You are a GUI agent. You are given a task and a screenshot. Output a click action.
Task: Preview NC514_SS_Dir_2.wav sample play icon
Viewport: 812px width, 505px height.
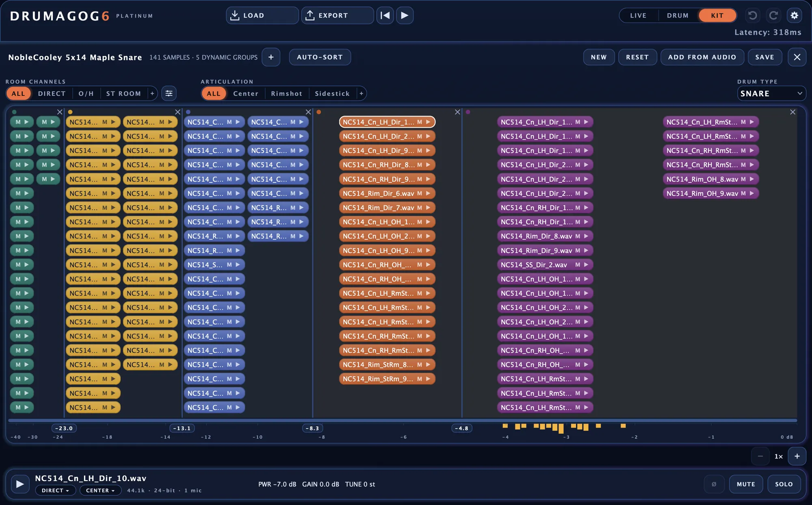point(586,265)
